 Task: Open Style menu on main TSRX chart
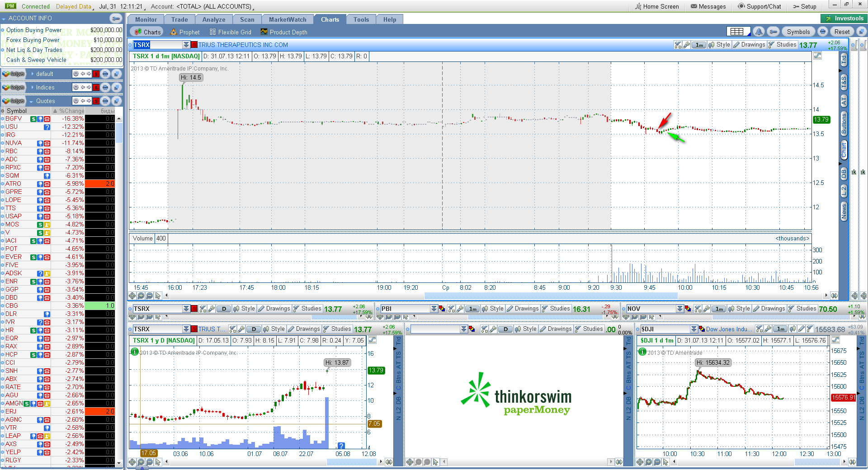[720, 45]
